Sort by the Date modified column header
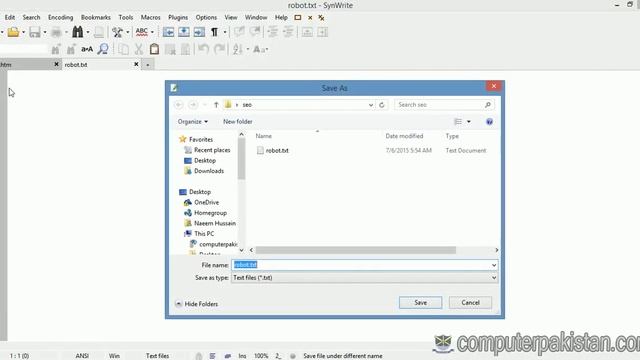 click(404, 136)
